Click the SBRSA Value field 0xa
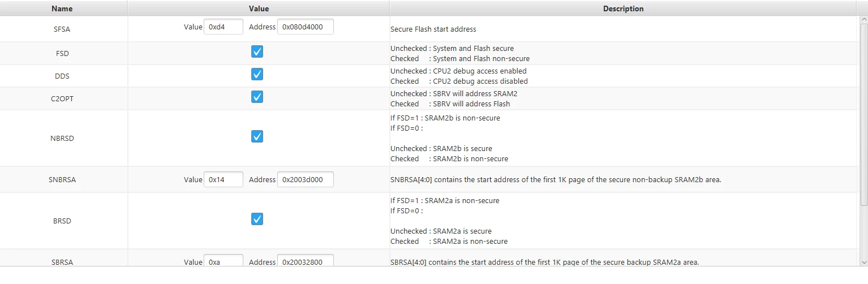The image size is (868, 284). click(x=224, y=261)
